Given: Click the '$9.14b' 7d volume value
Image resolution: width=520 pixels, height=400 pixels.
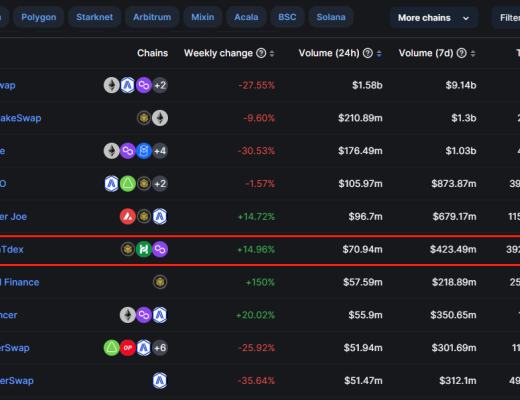Looking at the screenshot, I should 461,85.
